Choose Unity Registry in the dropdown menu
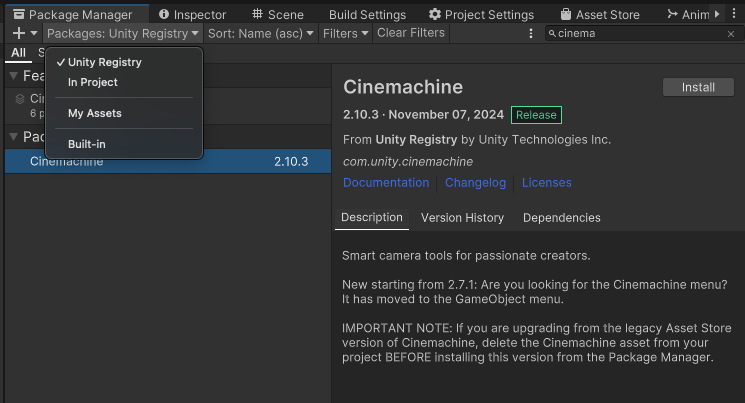Screen dimensions: 745x403 click(x=124, y=62)
